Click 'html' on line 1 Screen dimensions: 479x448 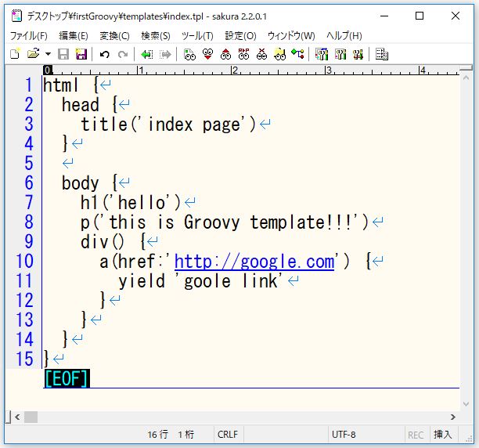pyautogui.click(x=60, y=85)
